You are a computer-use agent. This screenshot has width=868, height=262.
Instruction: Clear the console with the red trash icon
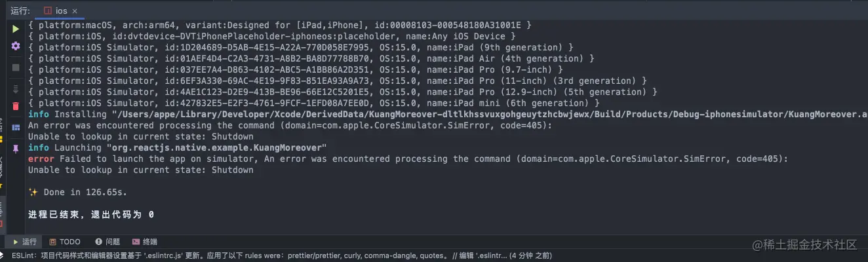coord(16,106)
